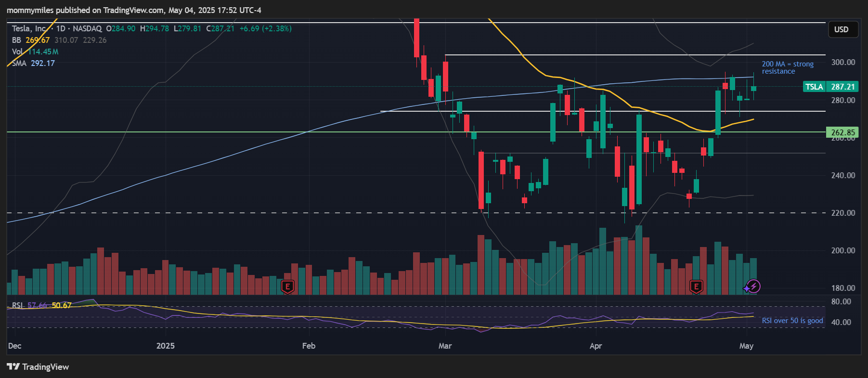Image resolution: width=868 pixels, height=378 pixels.
Task: Click the SMA 292.17 indicator legend
Action: tap(33, 63)
